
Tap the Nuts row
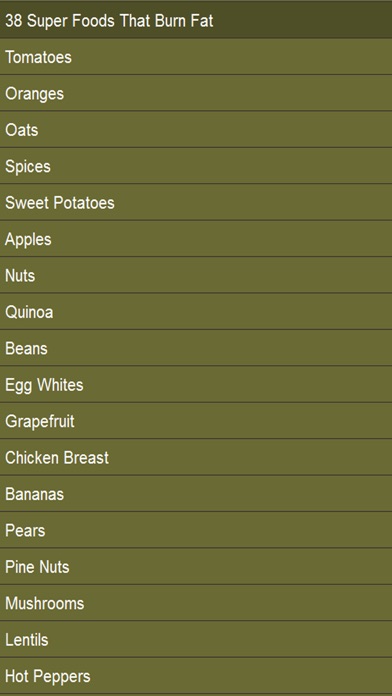(196, 275)
